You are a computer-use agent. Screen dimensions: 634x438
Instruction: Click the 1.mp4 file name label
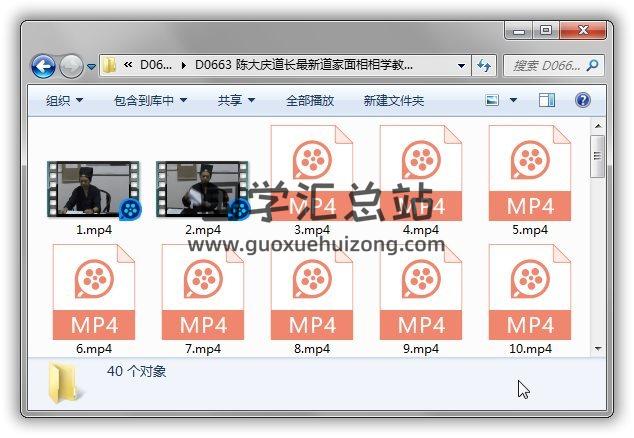[x=94, y=230]
